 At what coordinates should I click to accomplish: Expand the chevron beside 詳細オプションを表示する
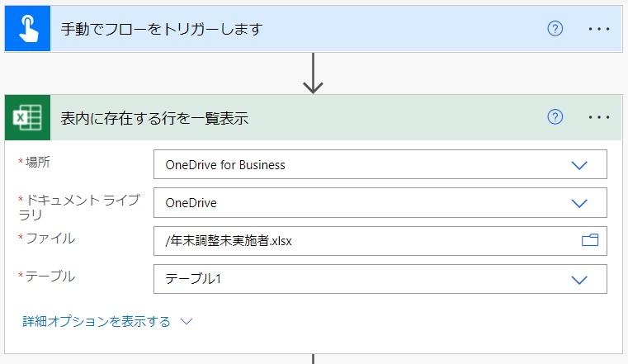click(x=187, y=321)
